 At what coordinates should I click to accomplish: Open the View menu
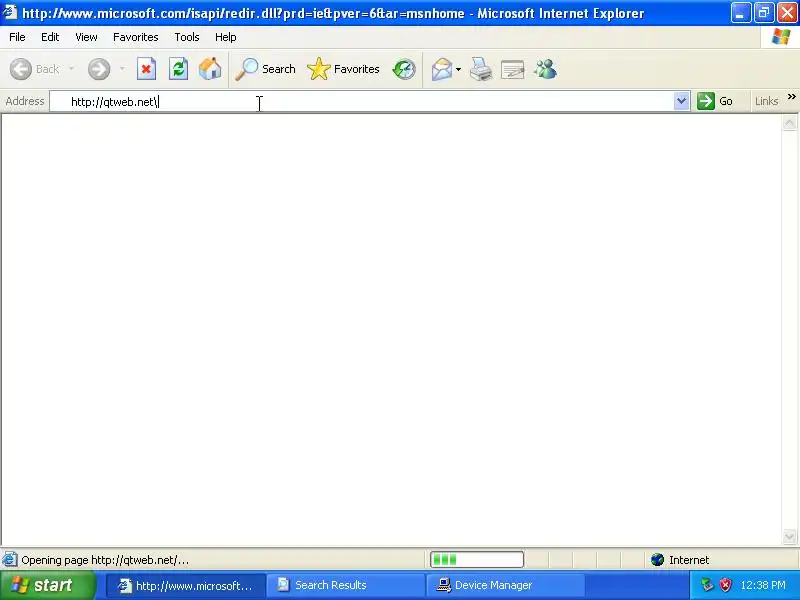[x=86, y=37]
